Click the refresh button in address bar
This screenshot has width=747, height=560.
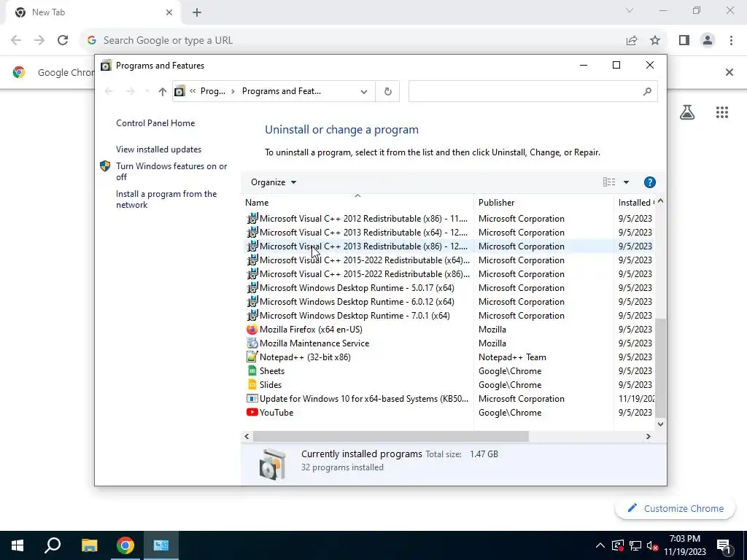click(388, 91)
